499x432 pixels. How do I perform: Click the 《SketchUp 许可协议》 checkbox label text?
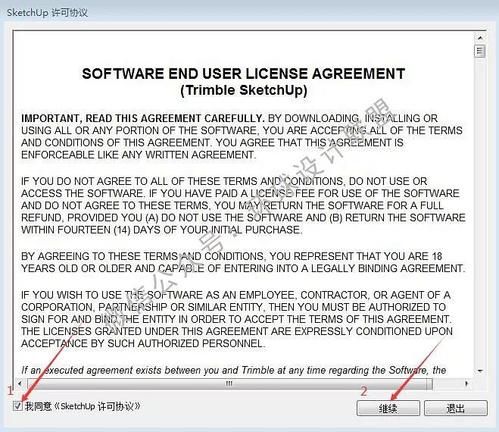pyautogui.click(x=97, y=406)
